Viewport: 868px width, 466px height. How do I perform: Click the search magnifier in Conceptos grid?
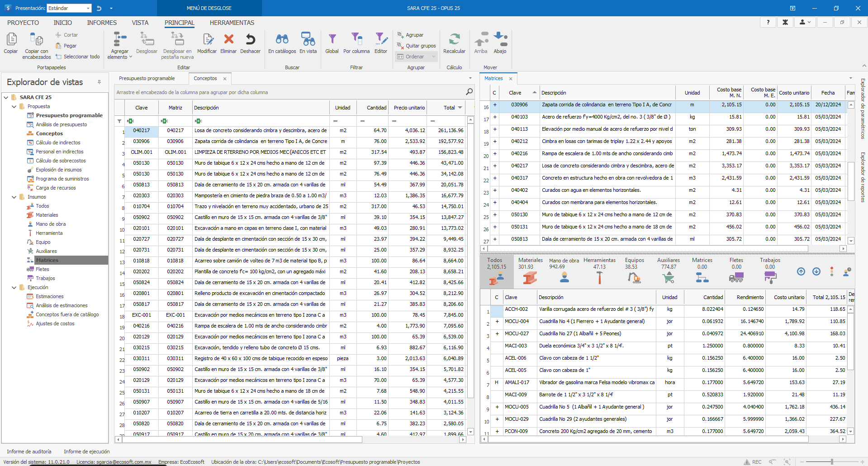tap(470, 92)
